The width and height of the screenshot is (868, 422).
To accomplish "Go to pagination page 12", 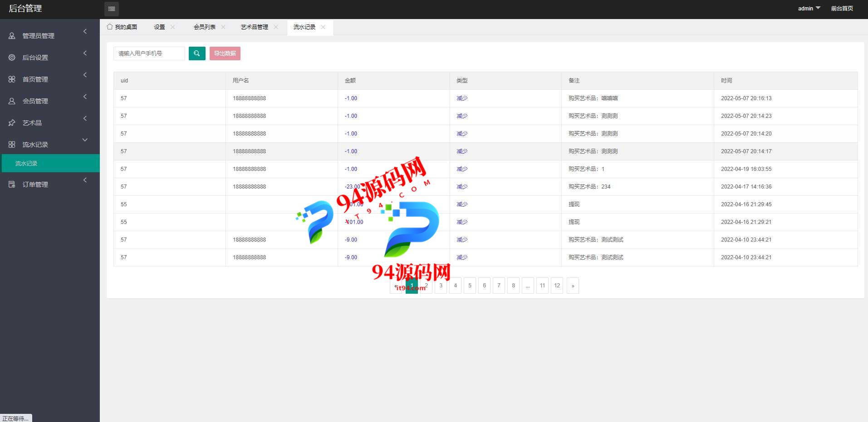I will tap(557, 286).
